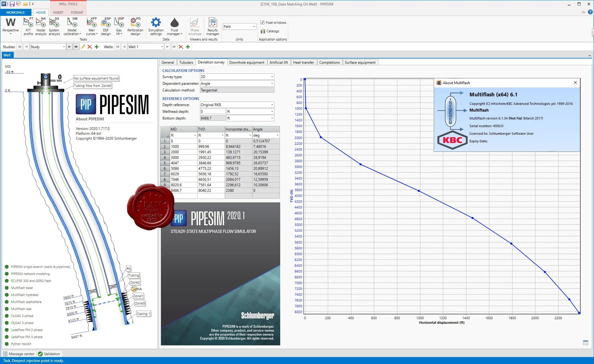Switch to FORMAT ribbon tab

coord(77,12)
